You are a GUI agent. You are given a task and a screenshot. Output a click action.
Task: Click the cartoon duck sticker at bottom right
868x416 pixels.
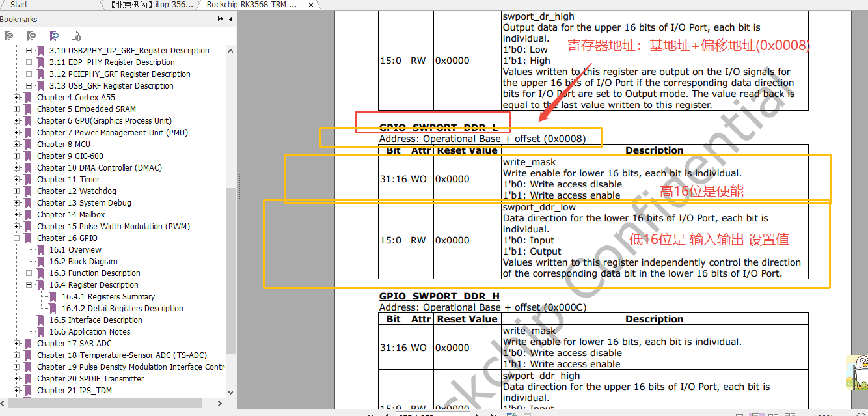click(x=857, y=372)
